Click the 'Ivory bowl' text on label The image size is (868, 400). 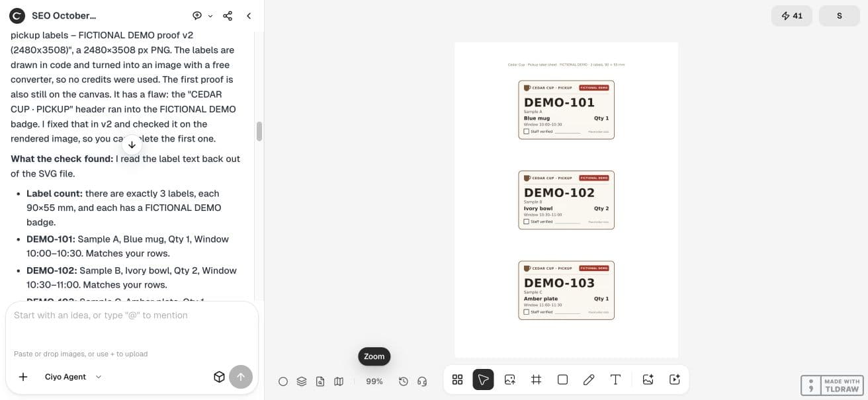tap(538, 208)
